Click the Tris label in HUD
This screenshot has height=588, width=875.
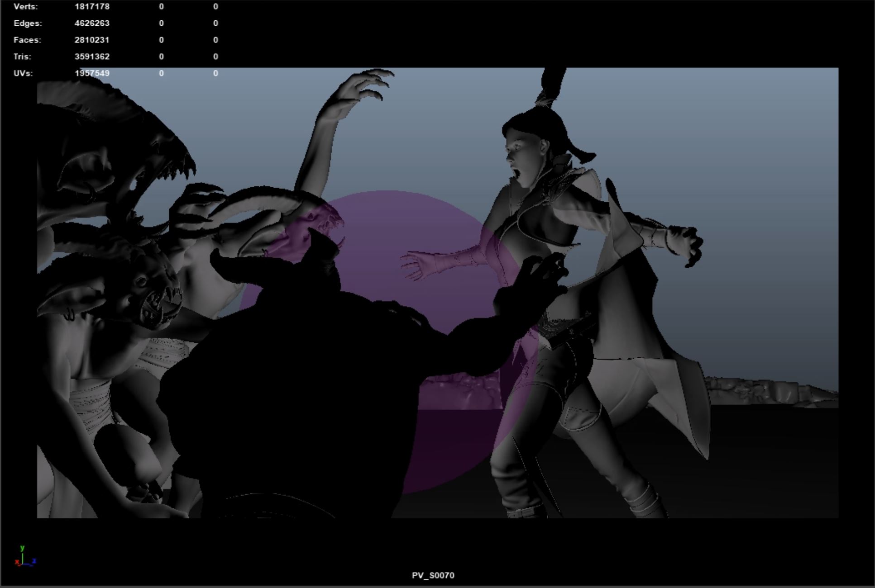tap(22, 57)
